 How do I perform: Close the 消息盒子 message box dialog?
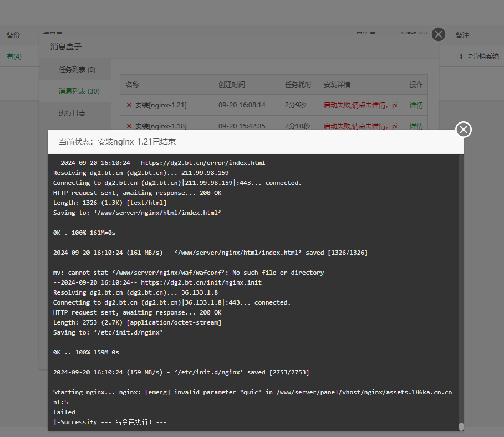tap(439, 34)
